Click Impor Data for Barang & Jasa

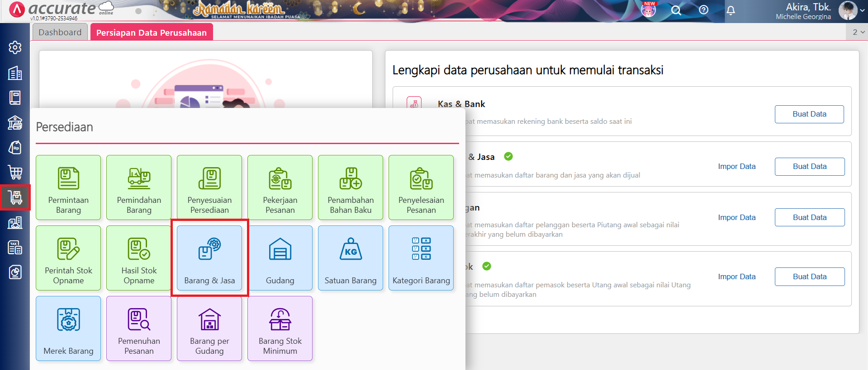(736, 167)
